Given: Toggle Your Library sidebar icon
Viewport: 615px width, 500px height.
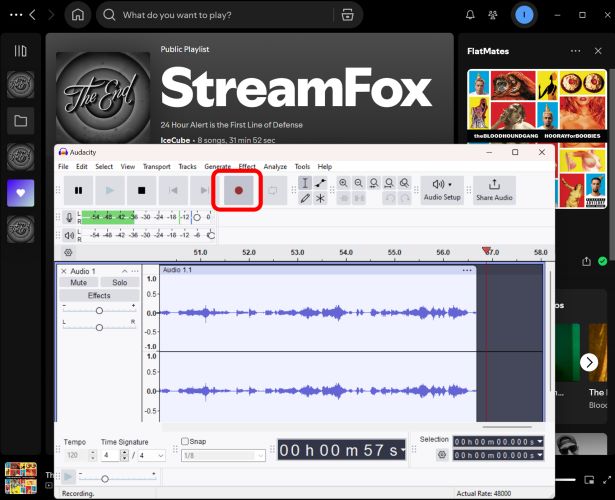Looking at the screenshot, I should point(21,51).
